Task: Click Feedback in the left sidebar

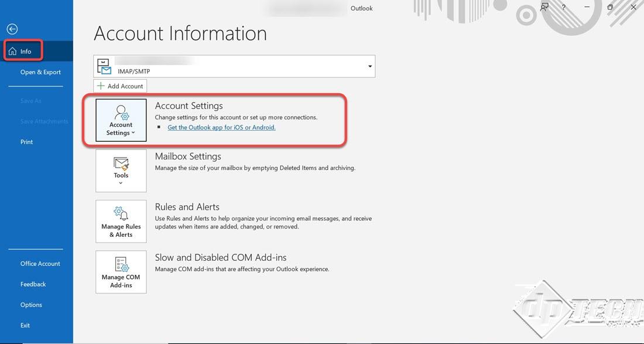Action: tap(33, 284)
